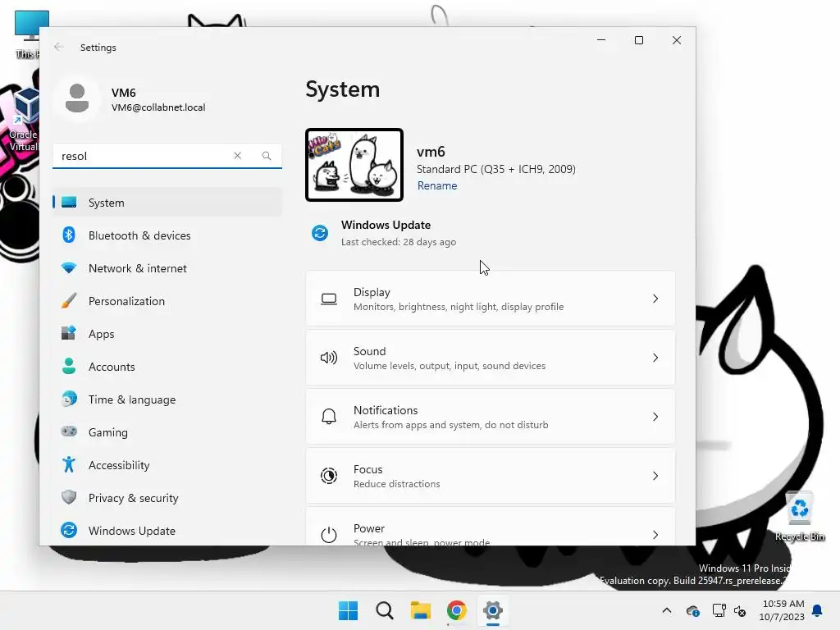Click the VM6 user avatar

coord(76,98)
